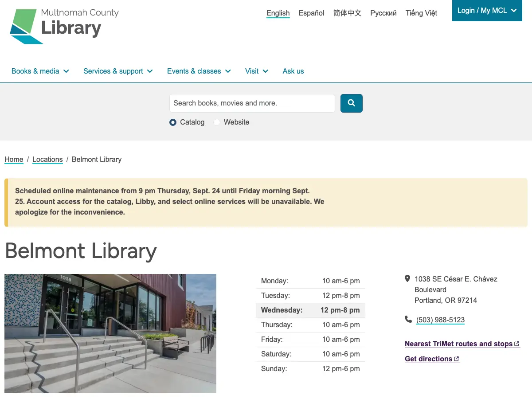Expand the Visit menu
This screenshot has width=532, height=399.
tap(257, 71)
